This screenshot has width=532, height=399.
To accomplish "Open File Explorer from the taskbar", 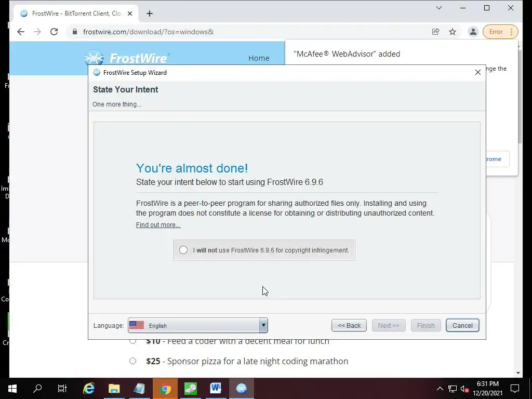I will (x=114, y=389).
